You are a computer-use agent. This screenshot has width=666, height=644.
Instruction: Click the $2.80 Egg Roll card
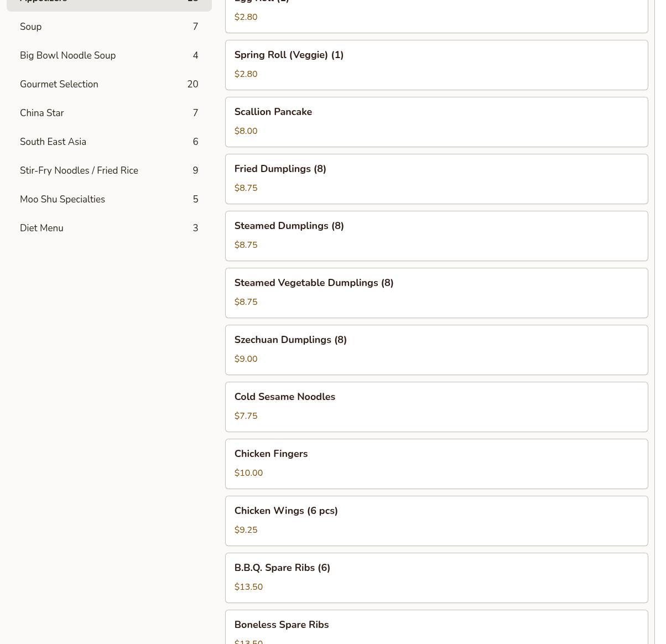[436, 15]
